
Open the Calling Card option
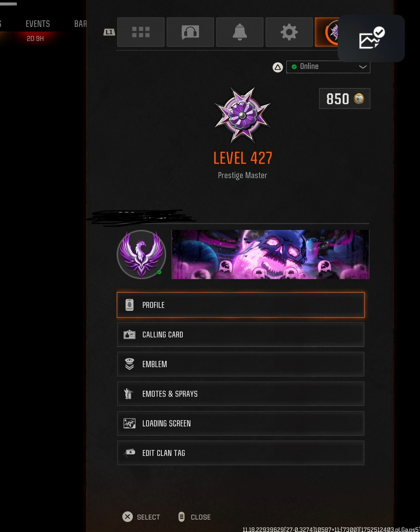click(x=241, y=334)
